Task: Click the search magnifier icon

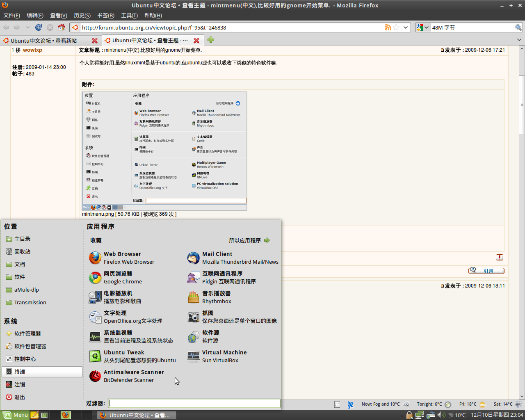Action: point(518,27)
